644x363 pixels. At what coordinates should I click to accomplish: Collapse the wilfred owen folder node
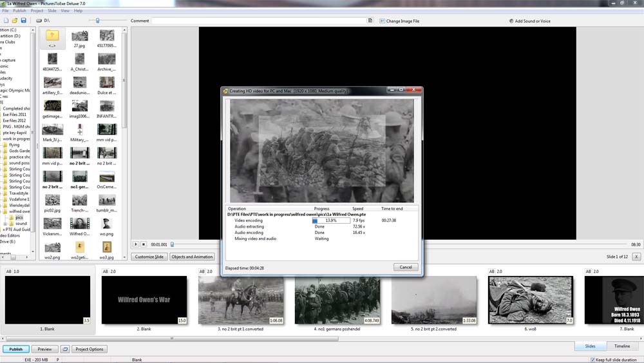point(1,211)
